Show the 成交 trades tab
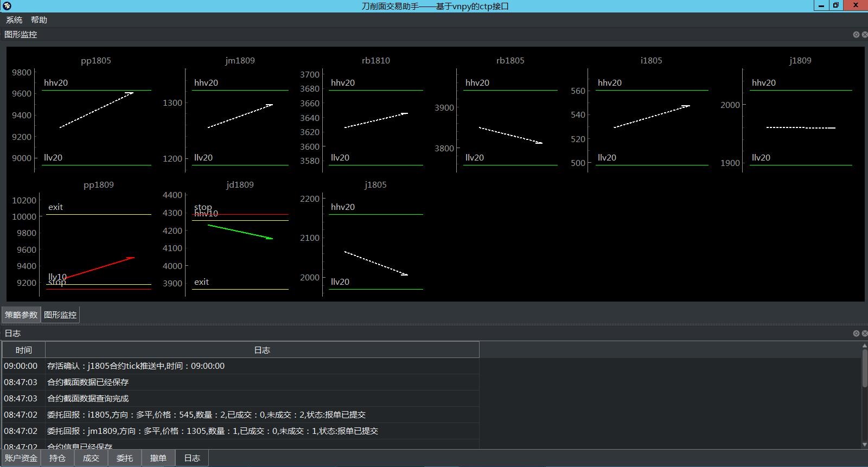 click(91, 458)
